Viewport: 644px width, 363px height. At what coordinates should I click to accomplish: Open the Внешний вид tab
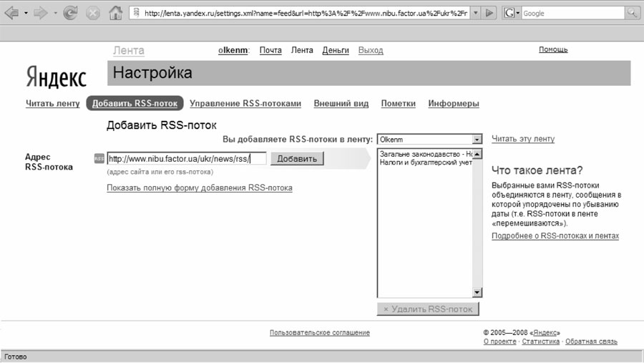(341, 103)
